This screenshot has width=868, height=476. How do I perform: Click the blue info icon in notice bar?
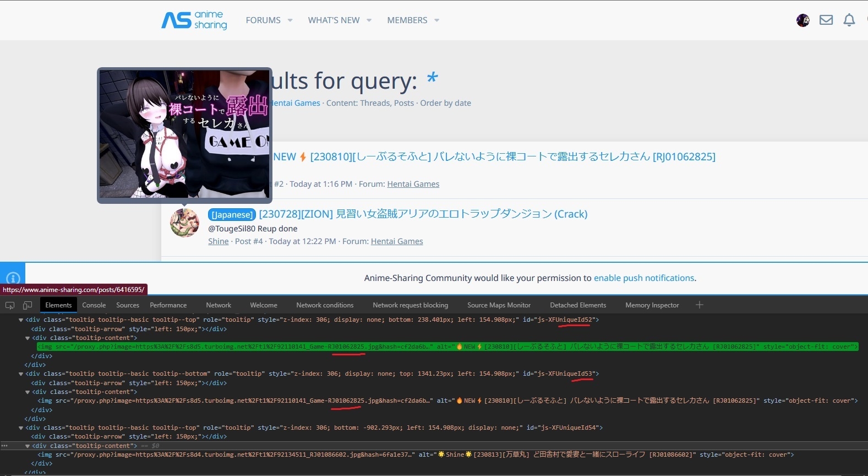pyautogui.click(x=13, y=278)
